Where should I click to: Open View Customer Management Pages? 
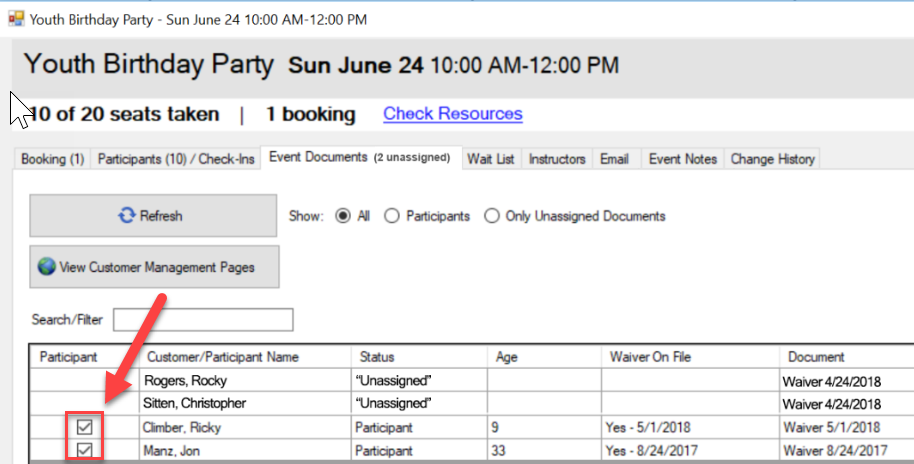click(x=154, y=267)
